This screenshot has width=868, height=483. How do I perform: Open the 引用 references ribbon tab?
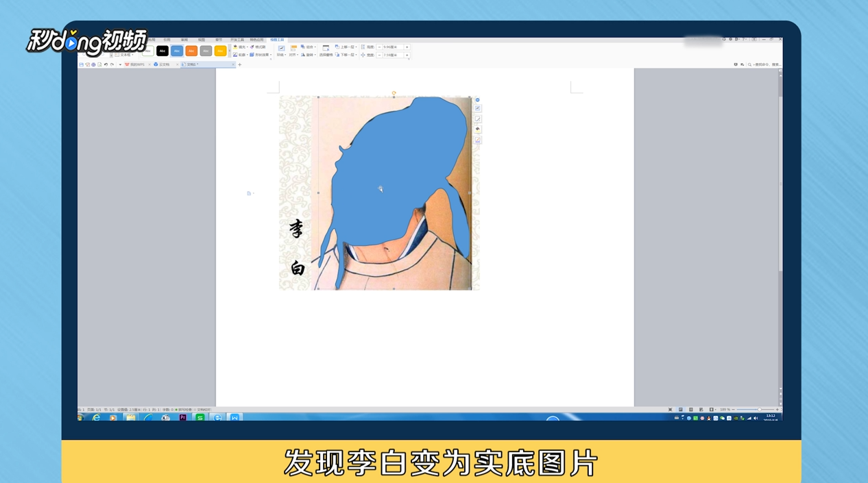click(167, 40)
